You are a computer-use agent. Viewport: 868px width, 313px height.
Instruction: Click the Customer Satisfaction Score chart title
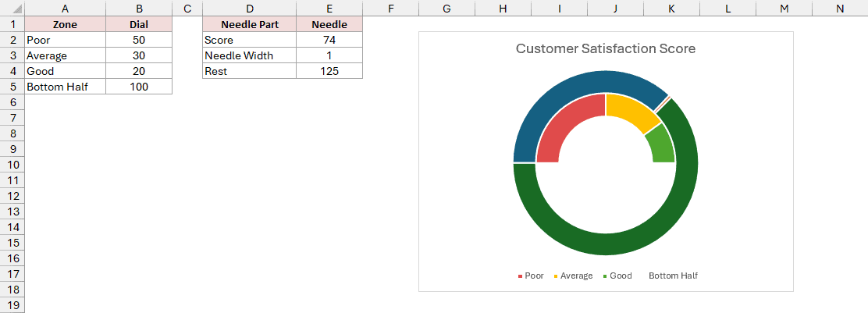click(606, 48)
